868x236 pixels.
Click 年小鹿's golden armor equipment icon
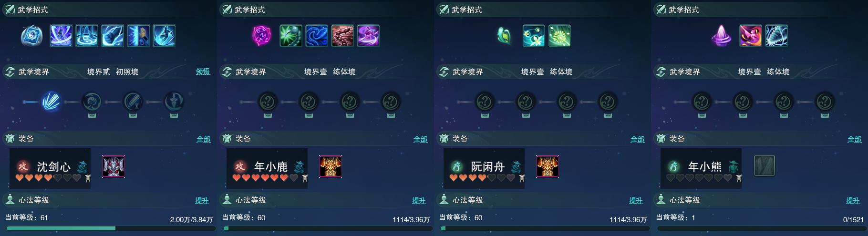point(331,166)
